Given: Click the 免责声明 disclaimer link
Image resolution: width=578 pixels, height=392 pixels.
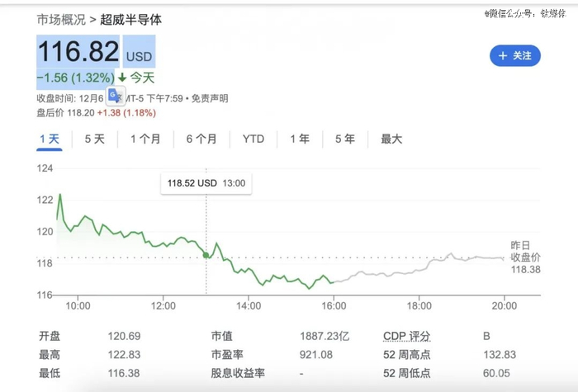Looking at the screenshot, I should (x=210, y=98).
